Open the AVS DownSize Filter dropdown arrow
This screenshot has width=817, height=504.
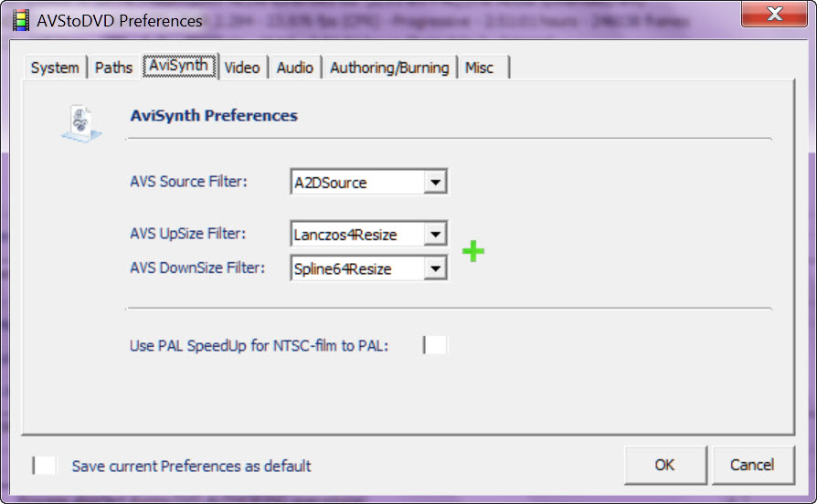435,268
